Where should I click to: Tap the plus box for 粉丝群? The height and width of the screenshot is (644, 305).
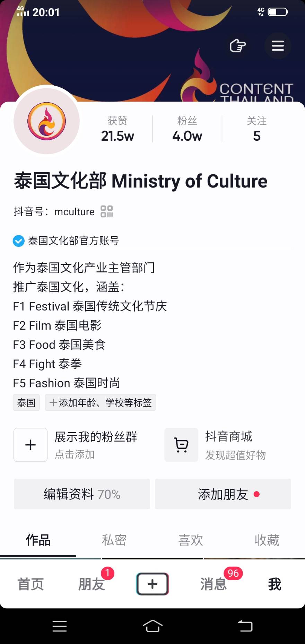pos(31,445)
